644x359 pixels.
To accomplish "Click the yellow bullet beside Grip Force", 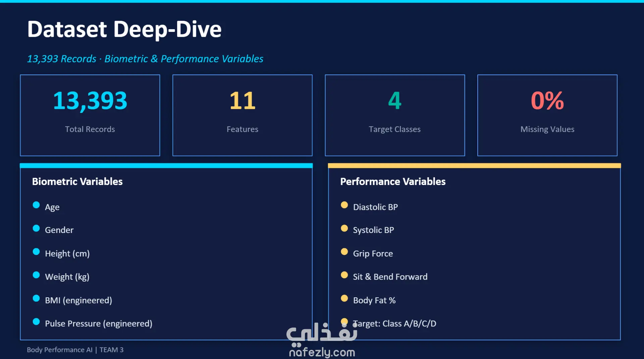I will tap(344, 252).
